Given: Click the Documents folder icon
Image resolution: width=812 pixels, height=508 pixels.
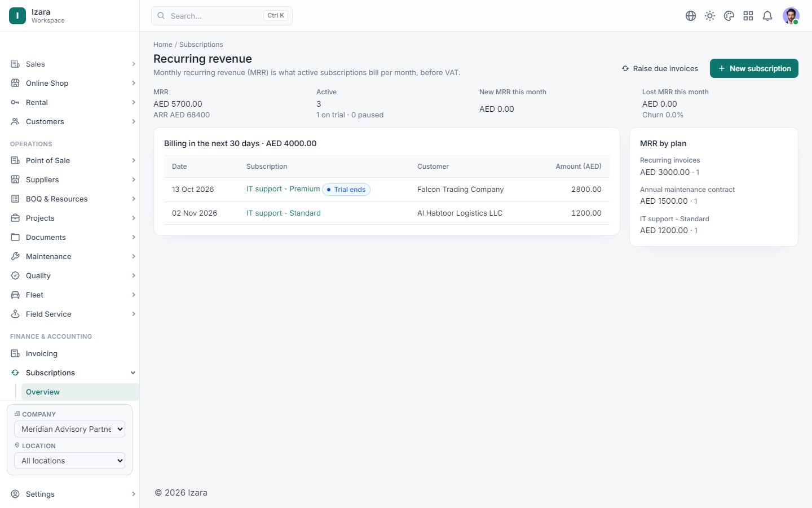Looking at the screenshot, I should pyautogui.click(x=15, y=237).
